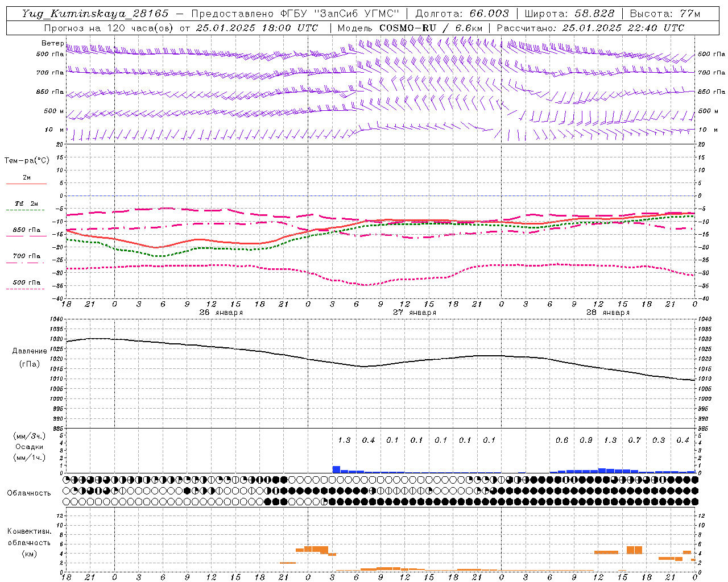Click the 500 м wind level label on left
This screenshot has height=582, width=728.
[54, 111]
